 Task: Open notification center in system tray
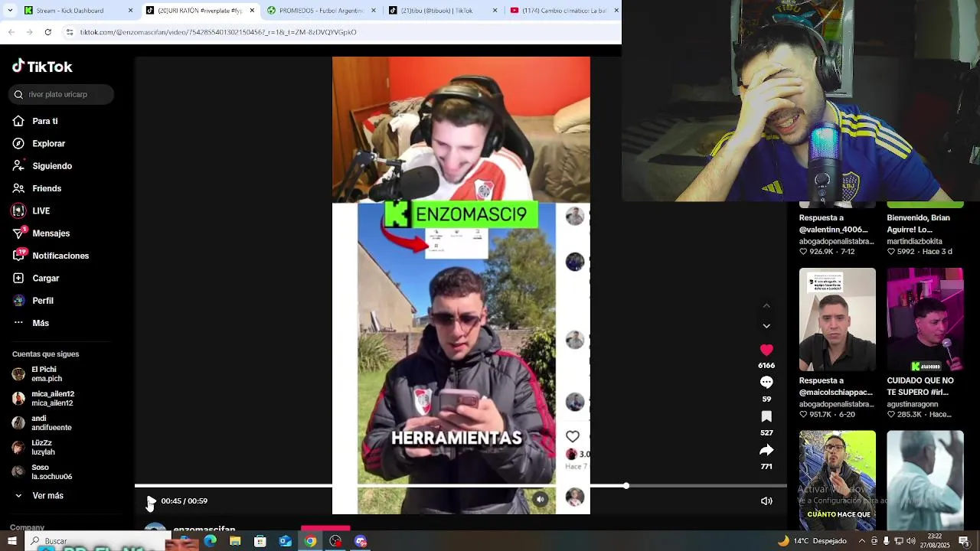pos(965,541)
